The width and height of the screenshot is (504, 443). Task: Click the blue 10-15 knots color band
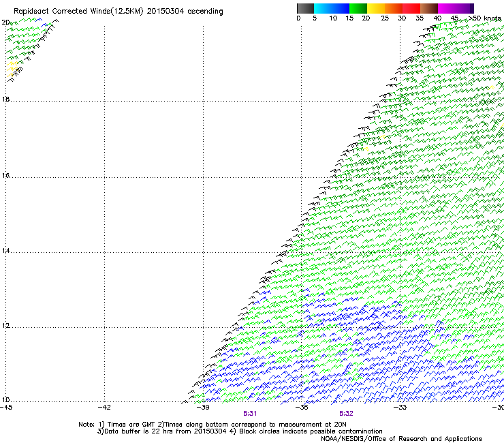[340, 8]
